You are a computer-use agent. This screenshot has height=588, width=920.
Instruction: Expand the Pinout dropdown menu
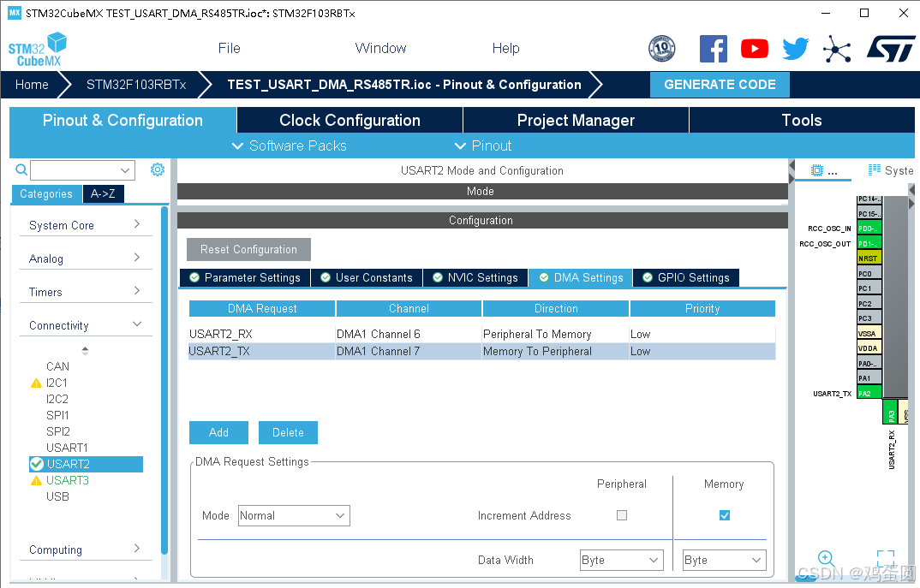point(483,146)
